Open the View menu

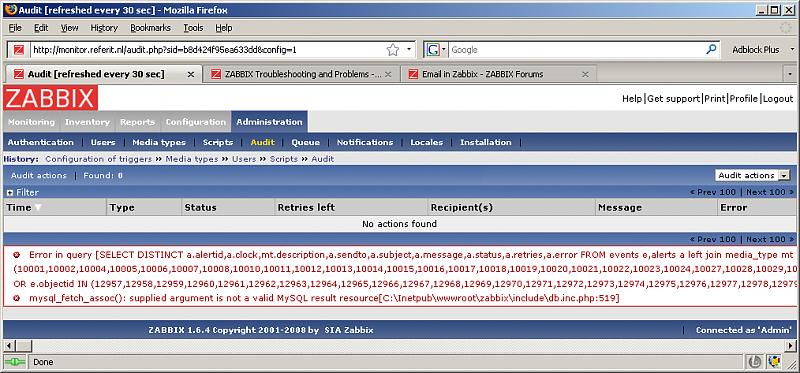click(70, 28)
